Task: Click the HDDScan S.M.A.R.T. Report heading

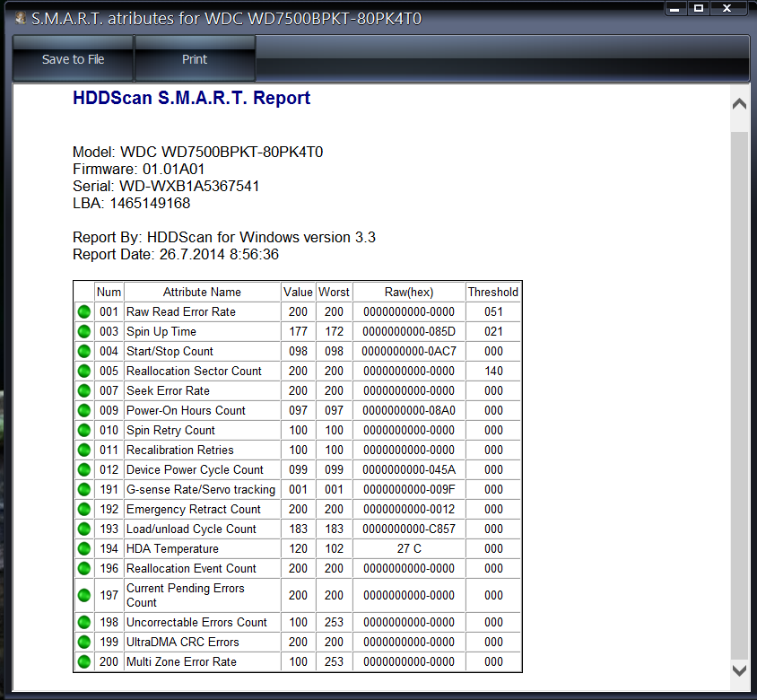Action: click(x=192, y=98)
